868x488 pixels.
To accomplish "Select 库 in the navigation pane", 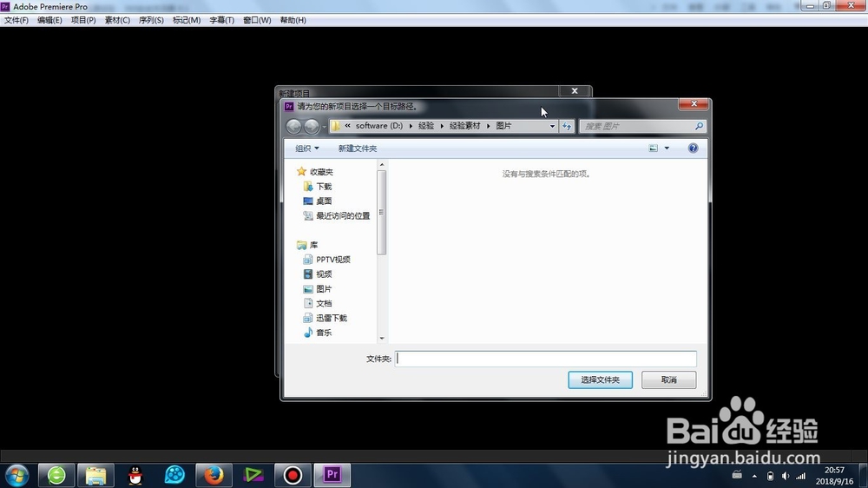I will click(x=308, y=245).
